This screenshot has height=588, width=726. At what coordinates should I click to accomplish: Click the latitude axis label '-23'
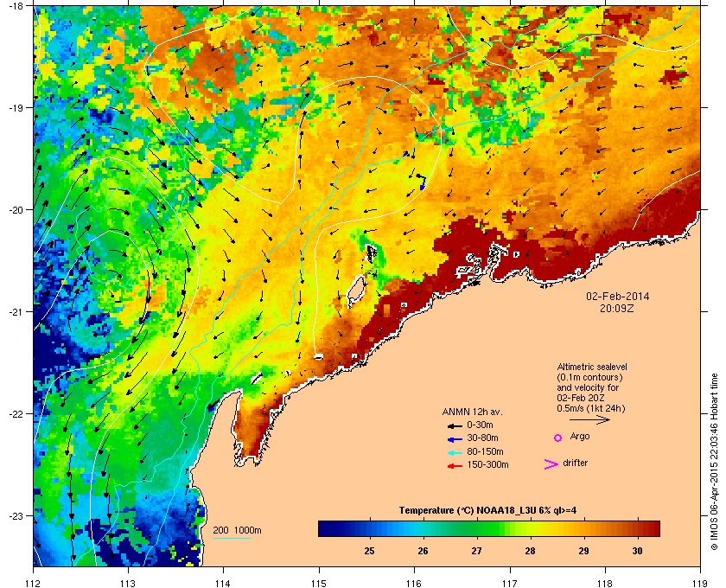pos(16,515)
